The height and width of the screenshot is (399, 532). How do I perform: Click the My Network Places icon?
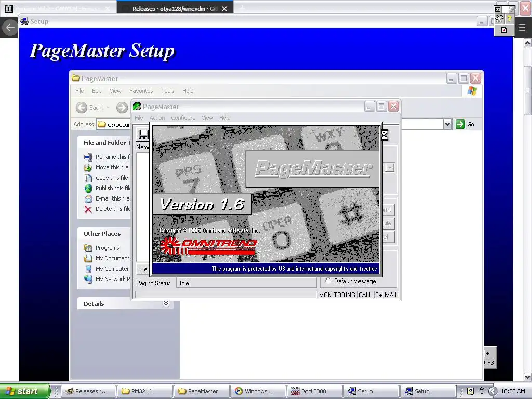pos(88,279)
